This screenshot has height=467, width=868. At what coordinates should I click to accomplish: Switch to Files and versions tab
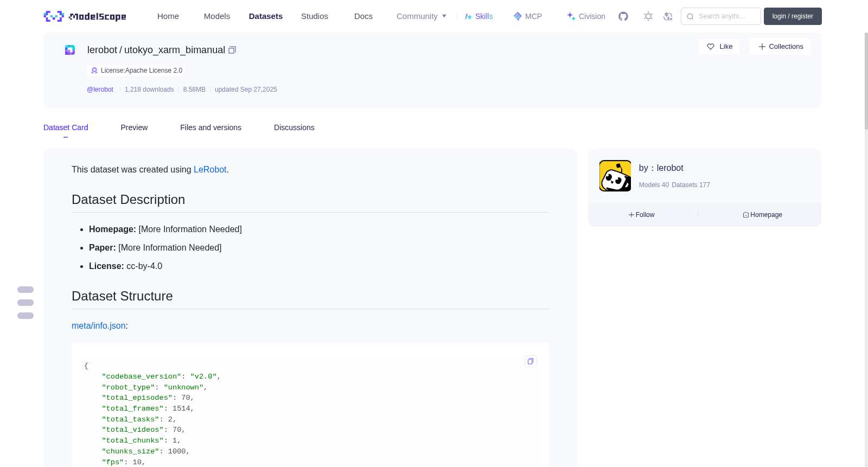210,127
